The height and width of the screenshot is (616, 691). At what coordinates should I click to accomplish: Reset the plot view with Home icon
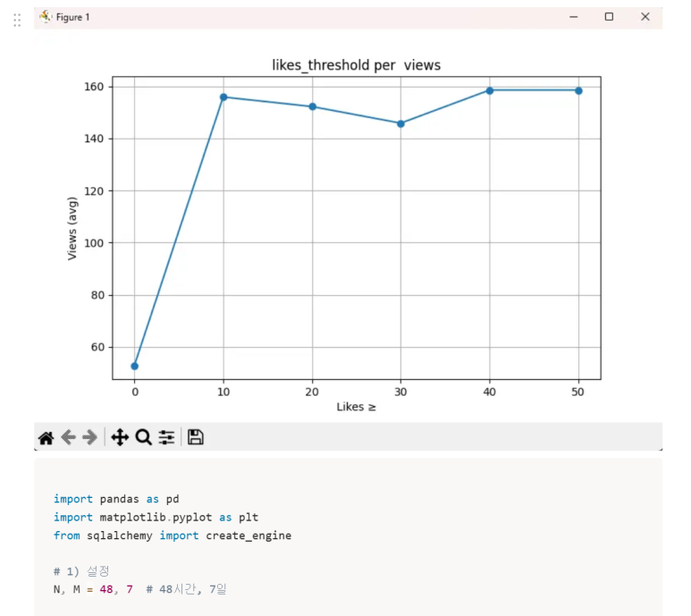click(46, 437)
